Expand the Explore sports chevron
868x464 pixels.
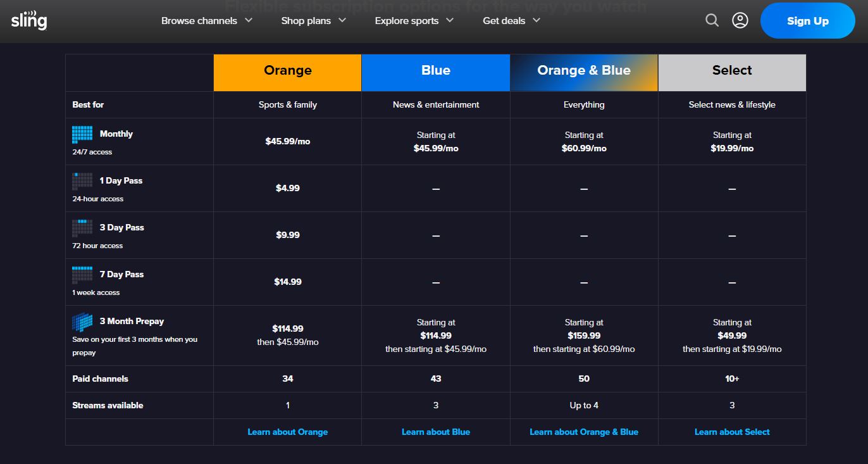point(450,20)
